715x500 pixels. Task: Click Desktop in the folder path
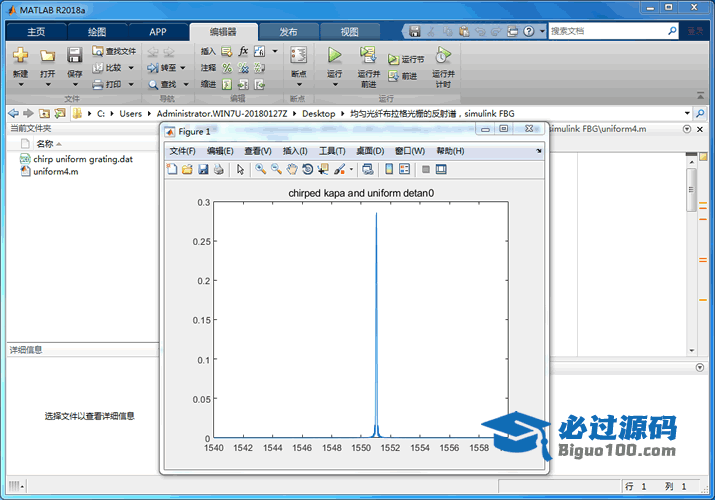pos(318,113)
